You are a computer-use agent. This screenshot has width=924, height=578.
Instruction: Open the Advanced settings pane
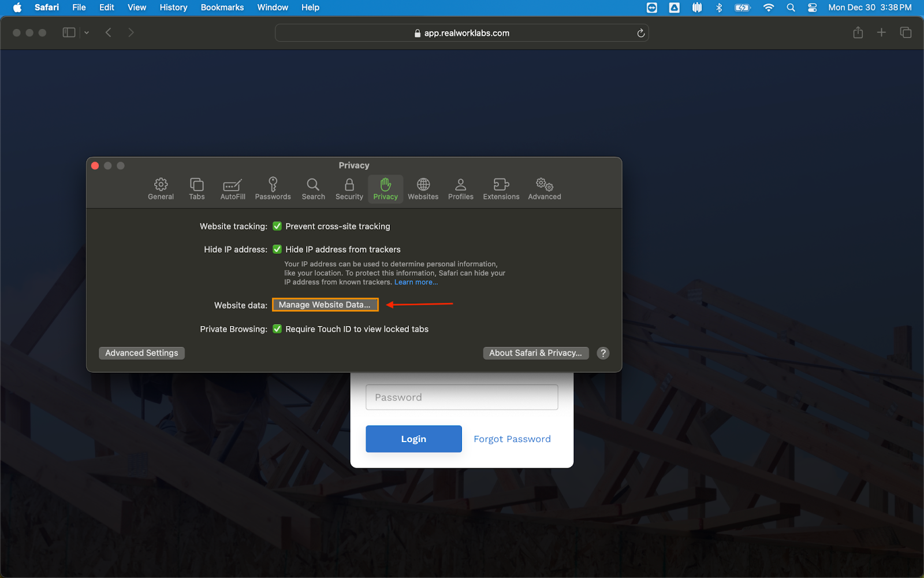coord(545,189)
